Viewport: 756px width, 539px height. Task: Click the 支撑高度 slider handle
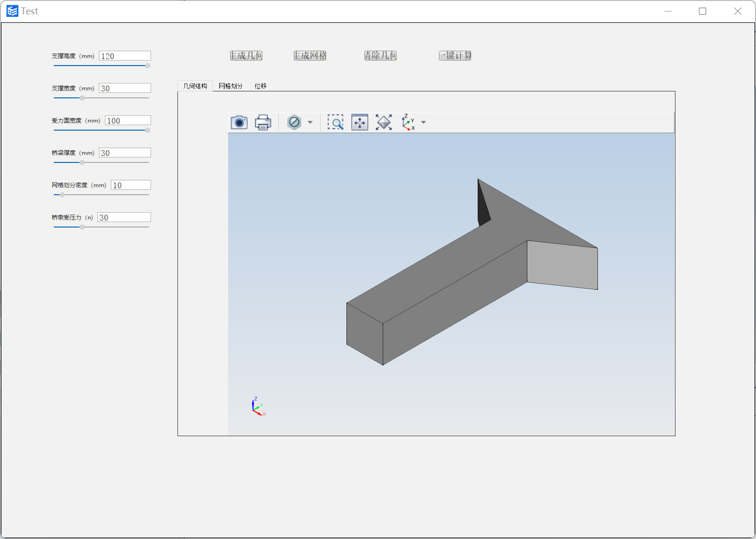coord(148,66)
